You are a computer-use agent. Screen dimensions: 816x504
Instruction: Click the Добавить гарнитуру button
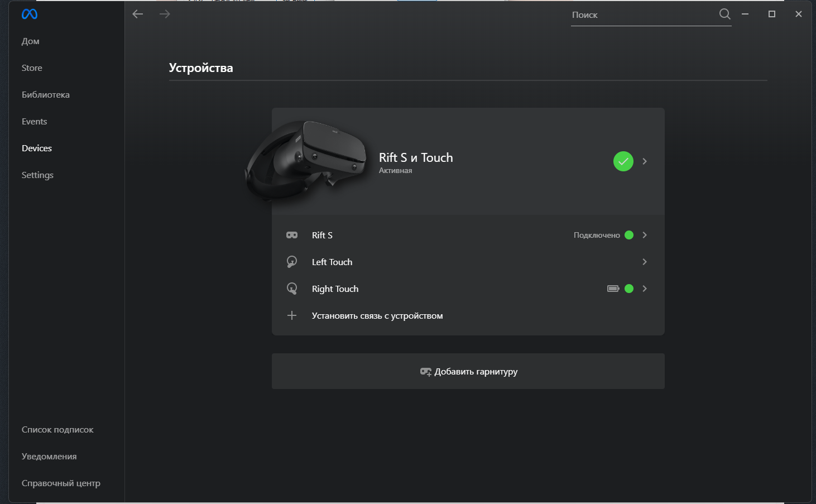coord(468,371)
